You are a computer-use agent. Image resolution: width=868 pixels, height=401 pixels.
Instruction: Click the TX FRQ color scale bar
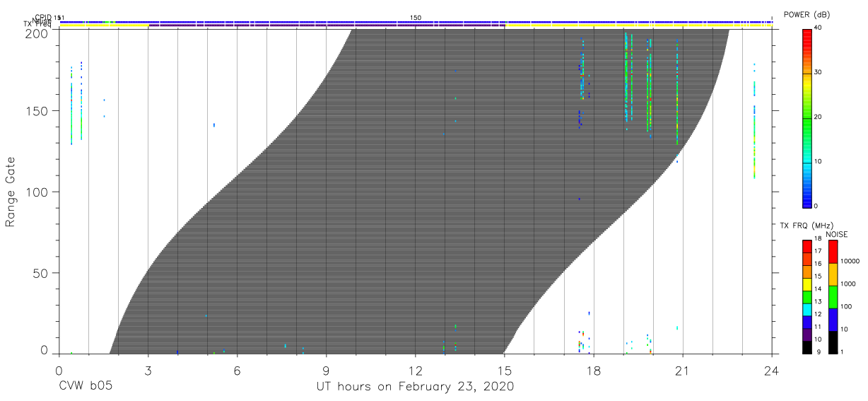807,297
